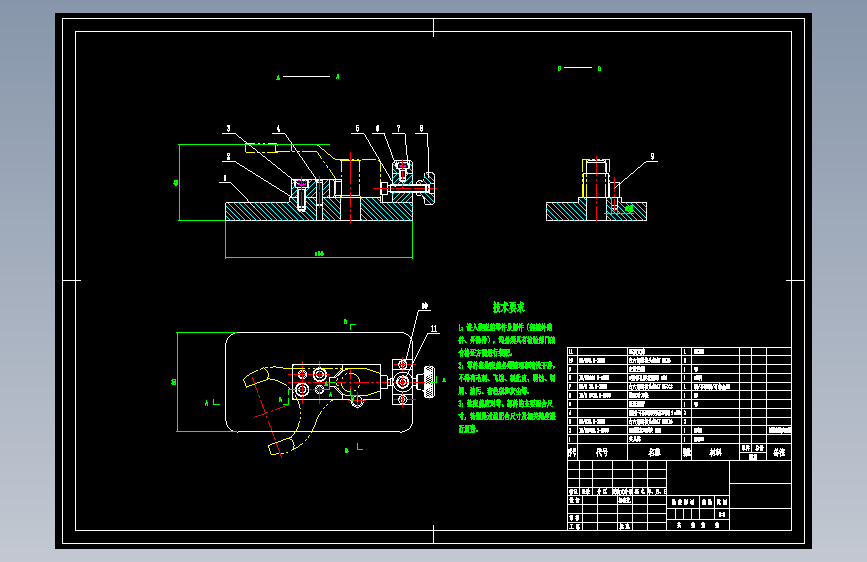Click part balloon number 2

228,157
